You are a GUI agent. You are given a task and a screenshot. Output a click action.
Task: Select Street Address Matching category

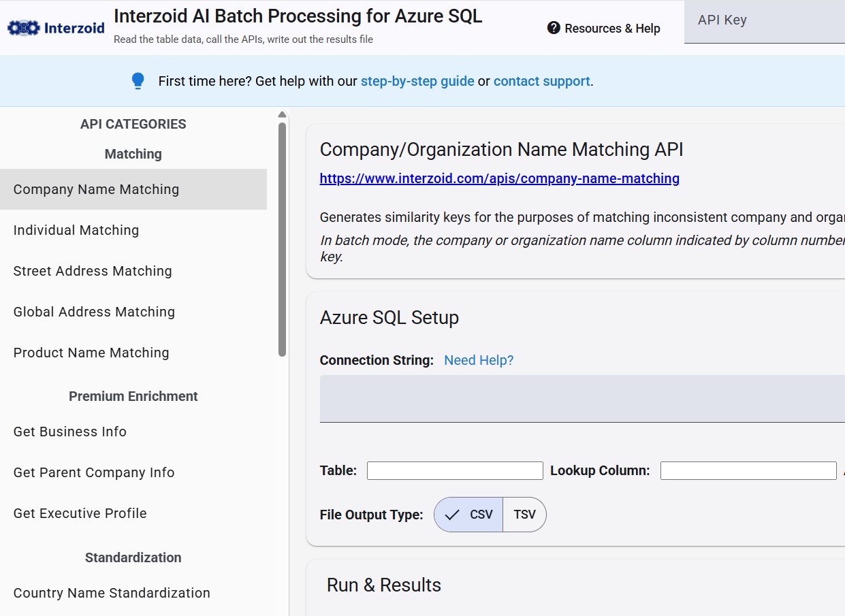pyautogui.click(x=133, y=271)
